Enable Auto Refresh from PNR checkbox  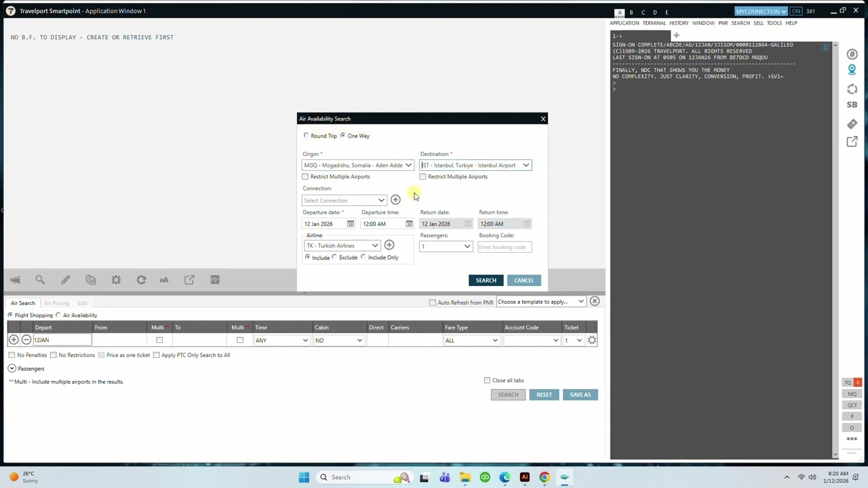433,302
